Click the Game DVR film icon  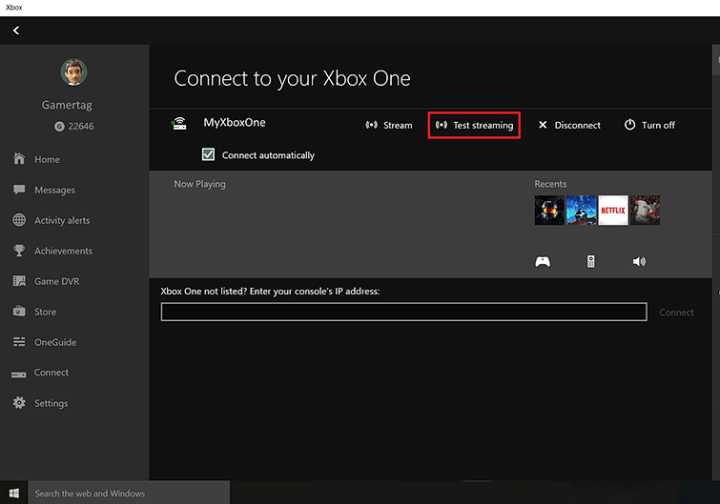click(x=19, y=281)
